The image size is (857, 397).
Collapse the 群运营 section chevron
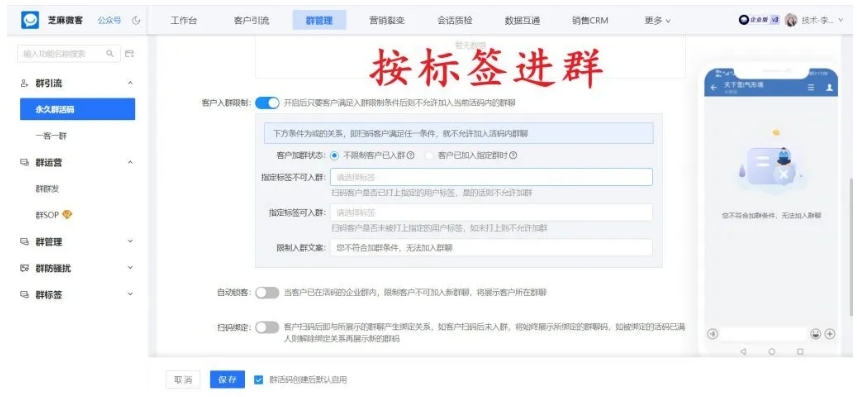click(130, 162)
